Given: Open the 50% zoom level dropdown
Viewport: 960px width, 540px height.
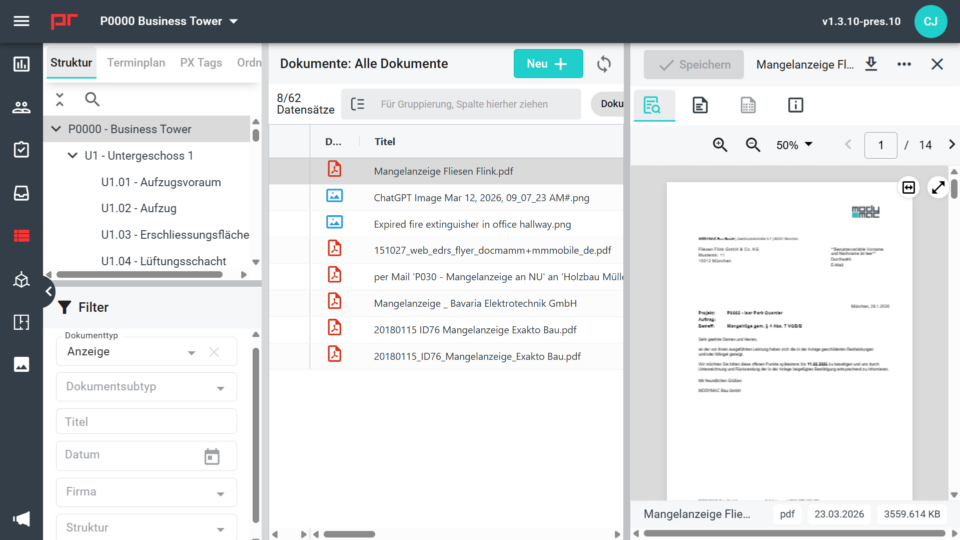Looking at the screenshot, I should point(795,145).
